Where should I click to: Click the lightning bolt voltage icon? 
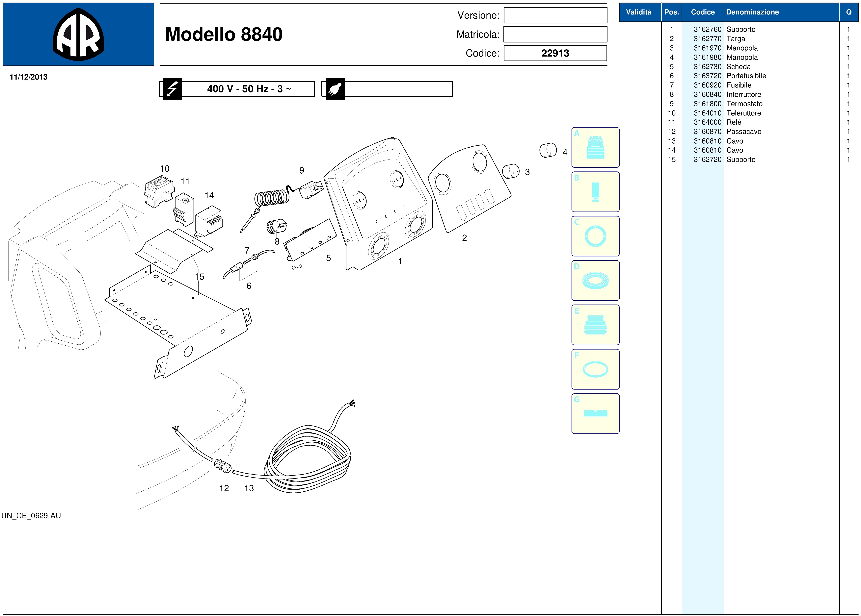(x=173, y=89)
